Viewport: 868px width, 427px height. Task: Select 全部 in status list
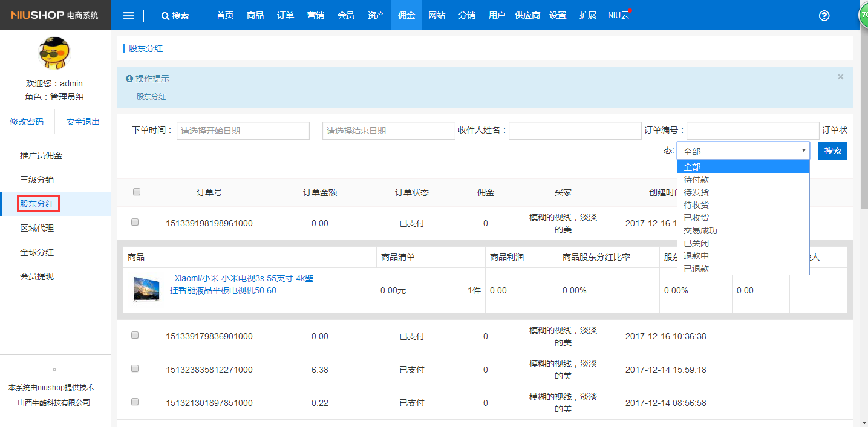pos(743,167)
